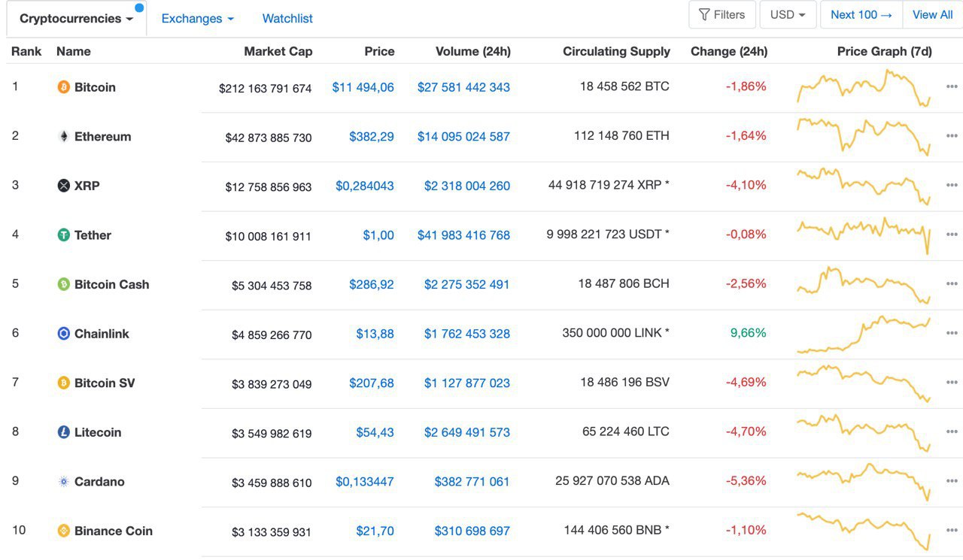Screen dimensions: 963x560
Task: Click Litecoin volume $2 649 491 573
Action: pyautogui.click(x=467, y=432)
